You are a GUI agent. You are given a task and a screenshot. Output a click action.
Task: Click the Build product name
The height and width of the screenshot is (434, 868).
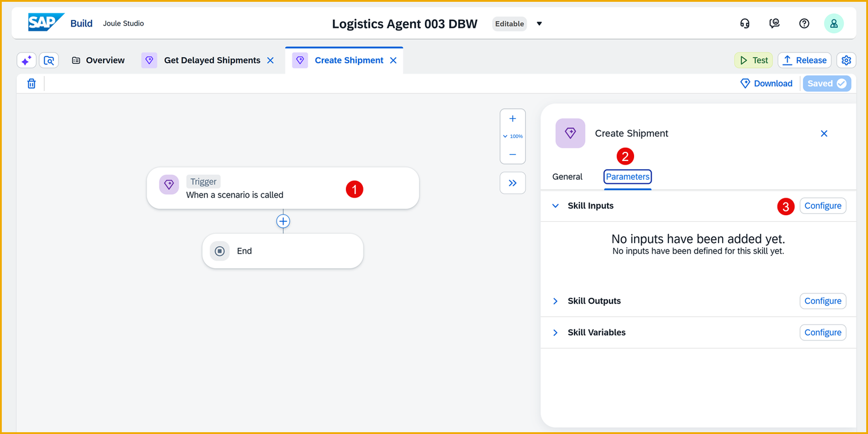(81, 24)
